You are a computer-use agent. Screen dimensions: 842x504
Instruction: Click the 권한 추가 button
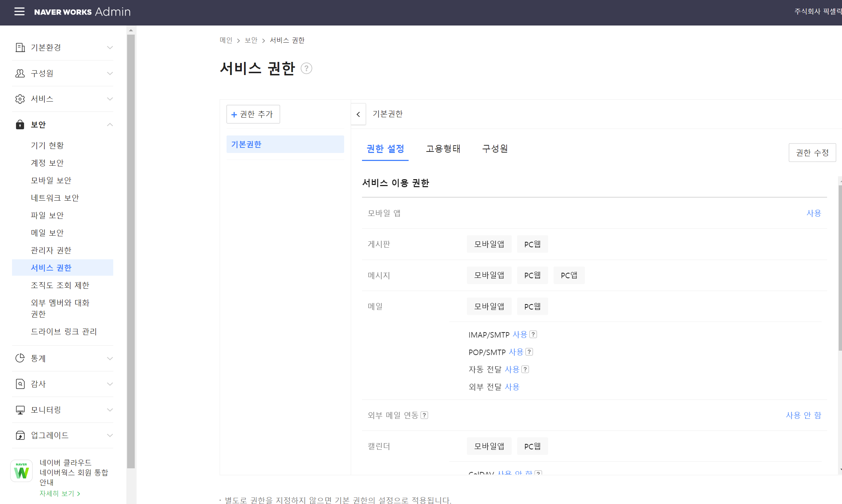tap(253, 114)
